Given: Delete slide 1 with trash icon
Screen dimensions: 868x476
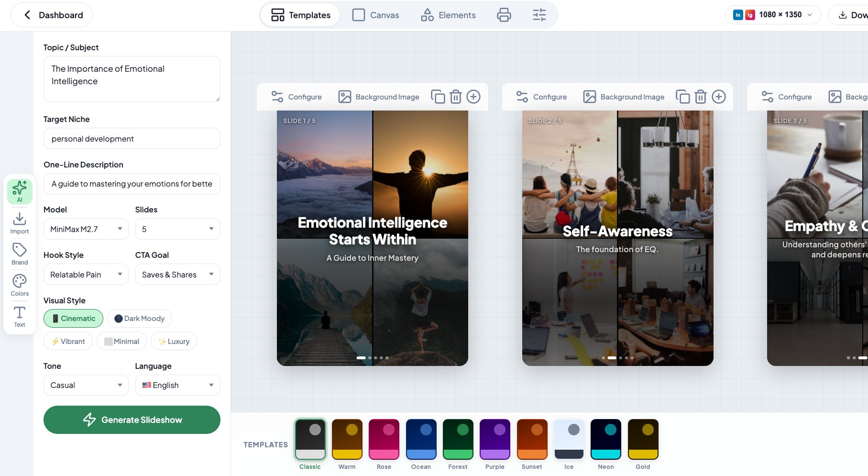Looking at the screenshot, I should click(456, 97).
